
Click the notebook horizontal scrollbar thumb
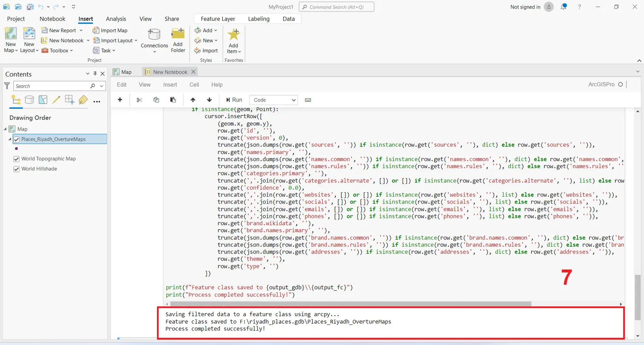(351, 304)
